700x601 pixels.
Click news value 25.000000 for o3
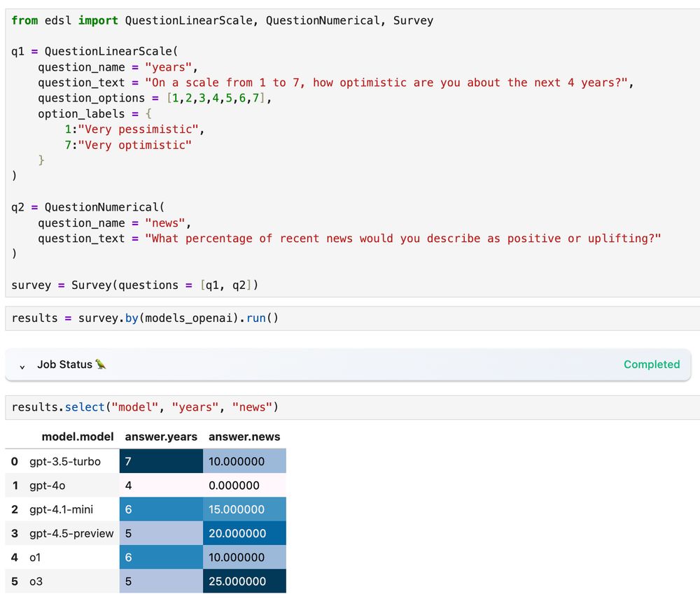tap(244, 581)
